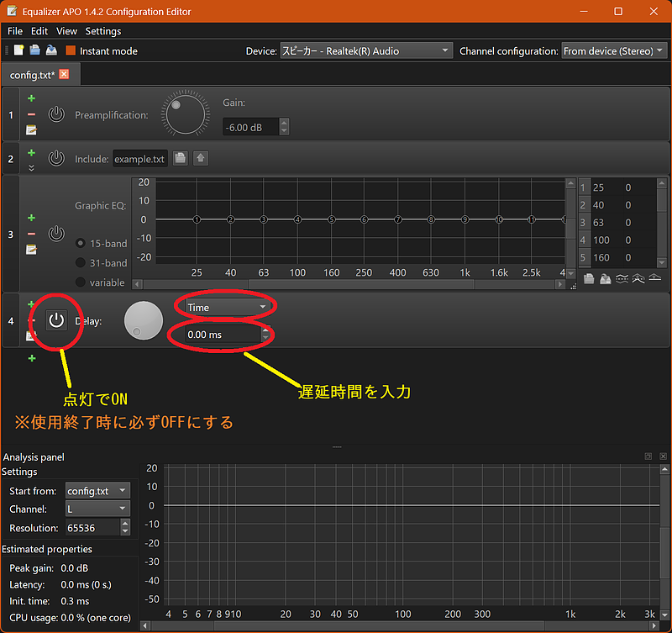This screenshot has width=672, height=633.
Task: Click the Preamplification gain dial
Action: [x=186, y=114]
